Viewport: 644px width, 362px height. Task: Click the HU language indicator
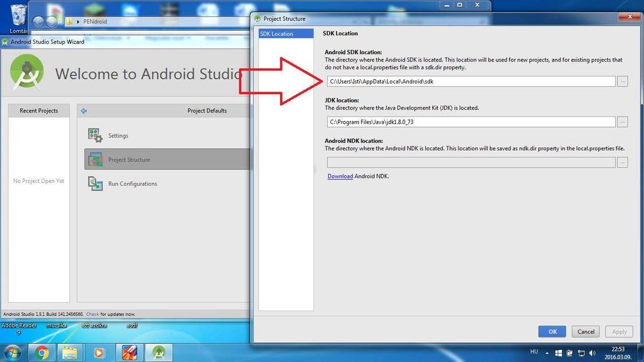(x=534, y=352)
